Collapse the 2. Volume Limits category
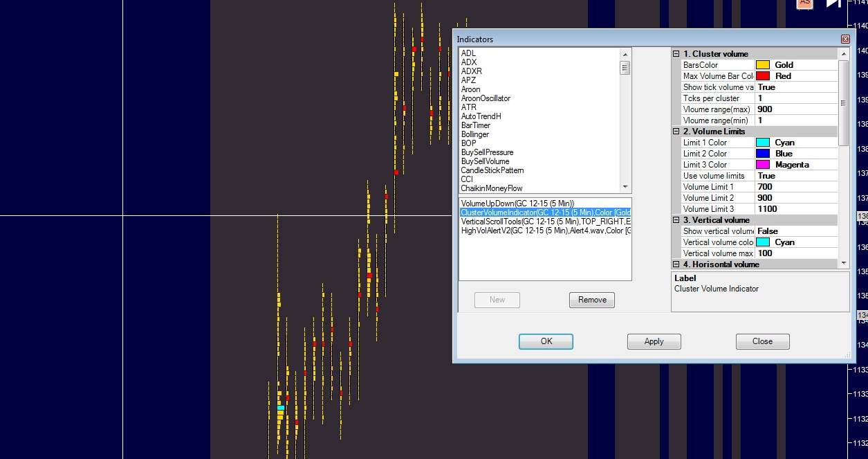Viewport: 868px width, 459px height. [x=676, y=132]
